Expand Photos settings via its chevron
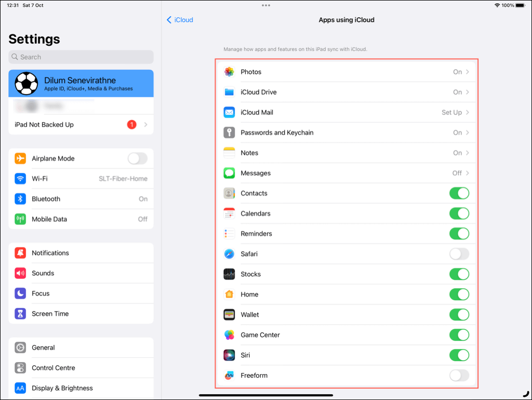The width and height of the screenshot is (532, 400). [x=468, y=72]
